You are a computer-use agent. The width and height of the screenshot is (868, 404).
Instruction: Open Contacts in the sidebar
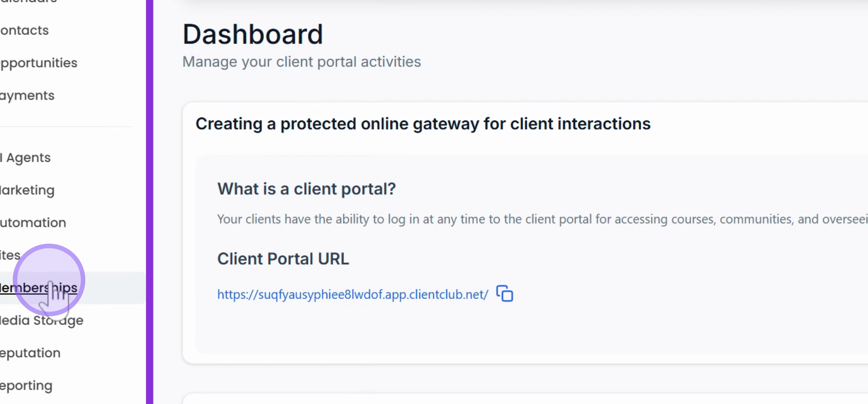pyautogui.click(x=25, y=30)
